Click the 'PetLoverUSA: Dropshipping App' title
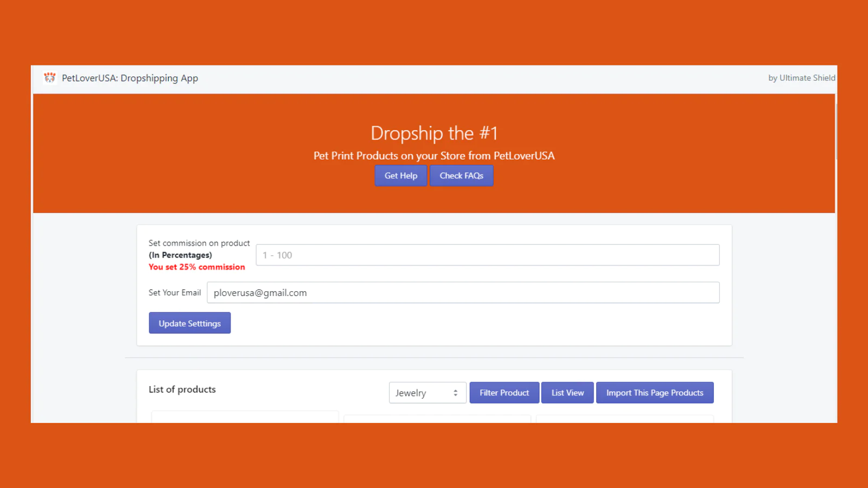Image resolution: width=868 pixels, height=488 pixels. 130,78
